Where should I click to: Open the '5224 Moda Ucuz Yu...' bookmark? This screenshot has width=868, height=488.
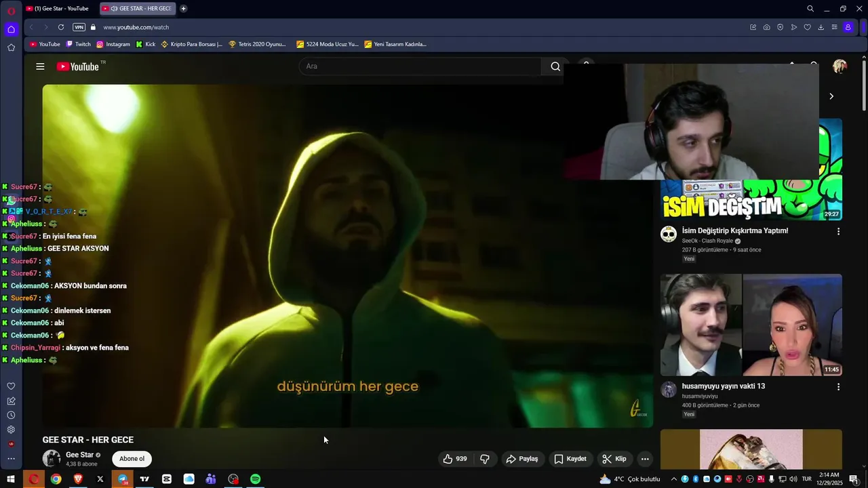(x=328, y=44)
